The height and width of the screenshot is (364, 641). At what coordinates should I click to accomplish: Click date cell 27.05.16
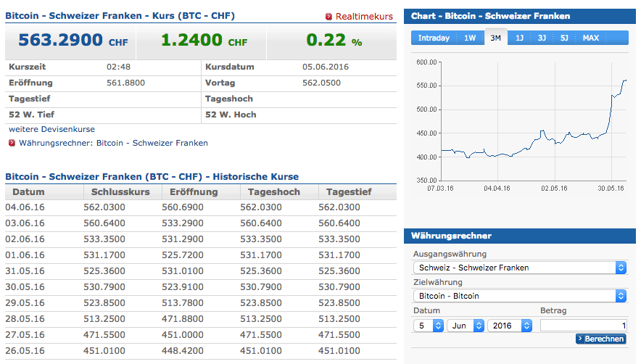coord(25,335)
